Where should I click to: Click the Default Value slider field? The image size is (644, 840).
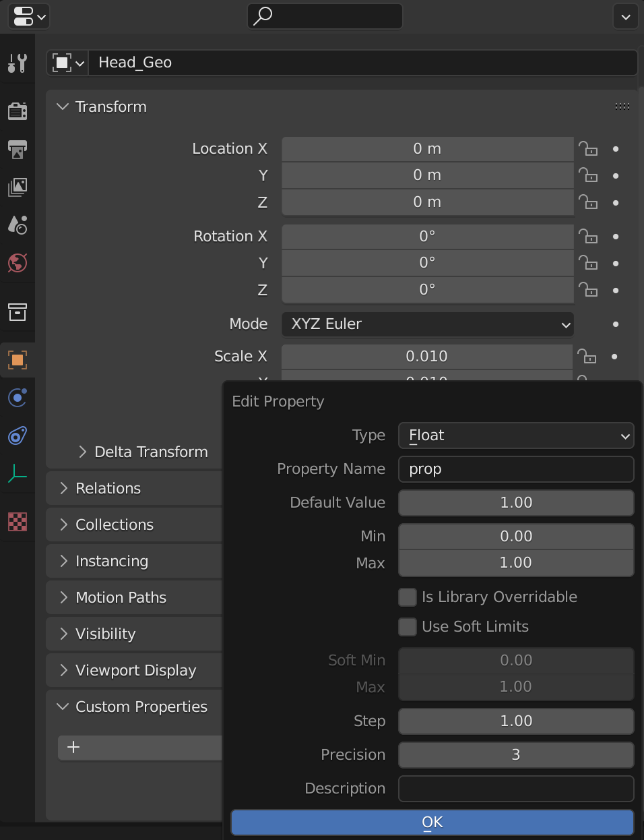[x=516, y=503]
